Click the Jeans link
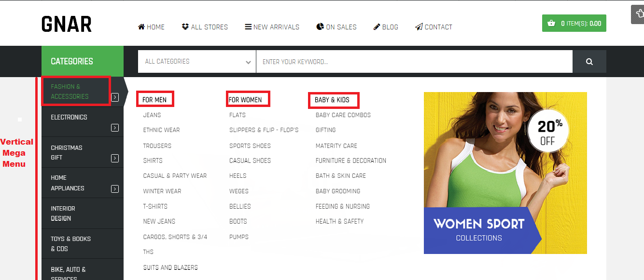 [152, 115]
